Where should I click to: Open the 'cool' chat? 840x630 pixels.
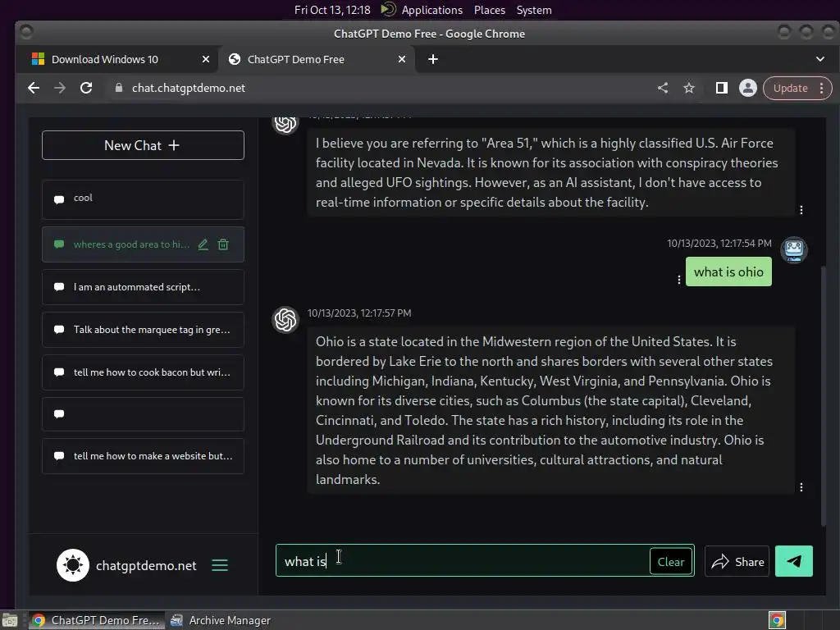pyautogui.click(x=143, y=199)
